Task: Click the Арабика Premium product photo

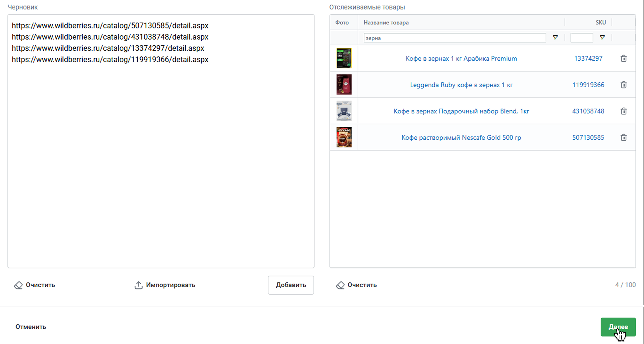Action: [x=344, y=58]
